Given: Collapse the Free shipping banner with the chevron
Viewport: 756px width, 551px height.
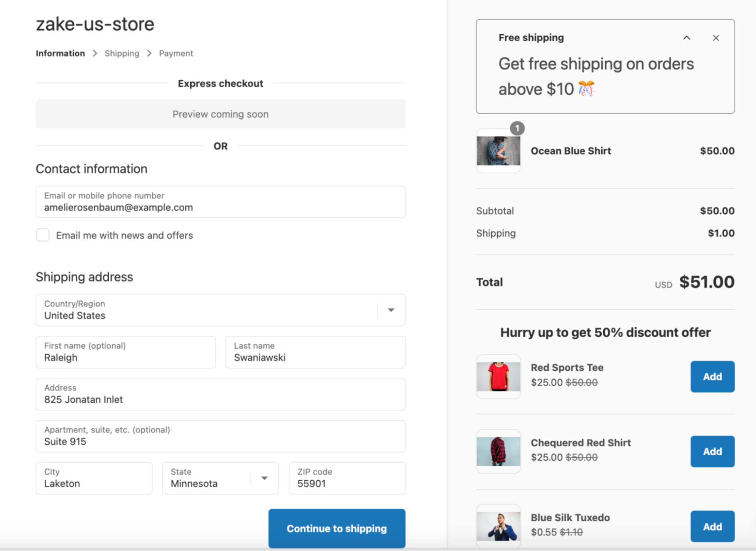Looking at the screenshot, I should pos(686,38).
